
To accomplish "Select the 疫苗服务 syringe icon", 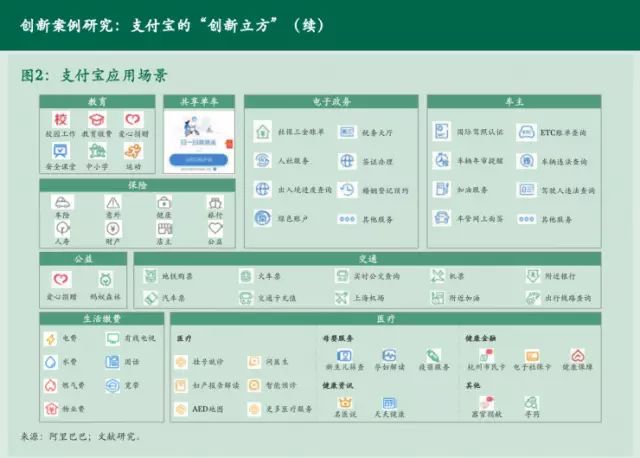I will click(433, 355).
